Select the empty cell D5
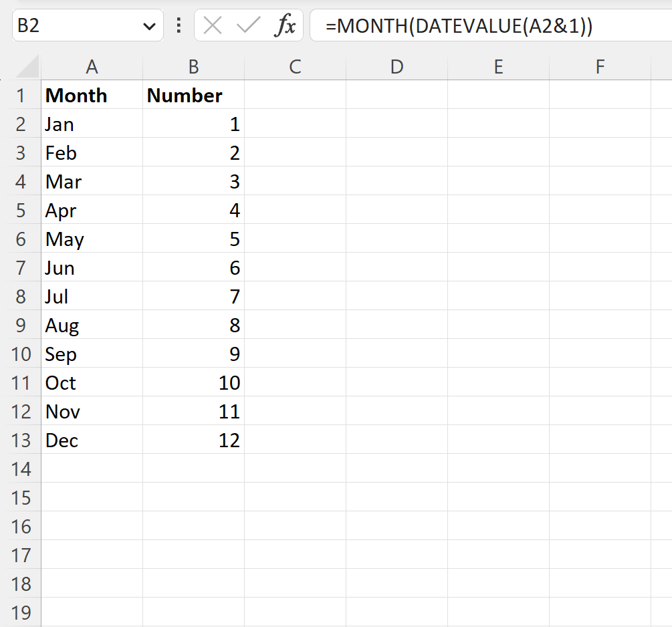This screenshot has width=672, height=627. coord(397,210)
